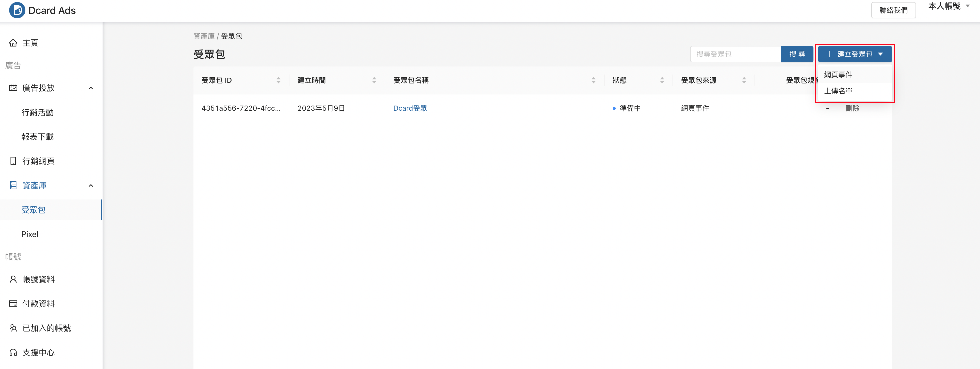Toggle the 建立受眾包 dropdown button
This screenshot has width=980, height=369.
pos(855,54)
